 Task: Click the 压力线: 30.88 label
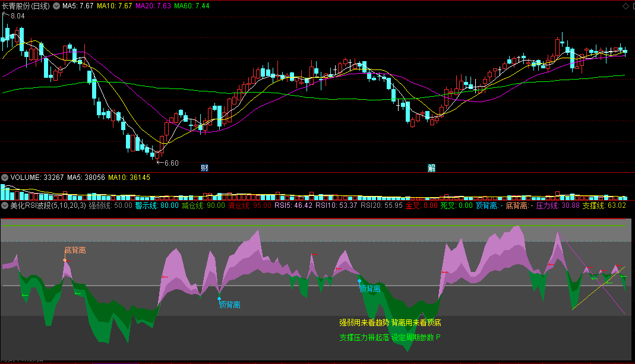pyautogui.click(x=558, y=205)
